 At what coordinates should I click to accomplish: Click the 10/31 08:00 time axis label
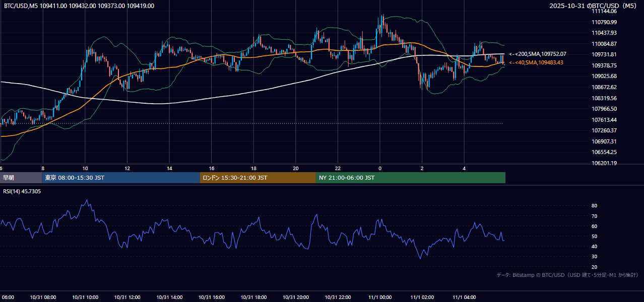pos(43,297)
